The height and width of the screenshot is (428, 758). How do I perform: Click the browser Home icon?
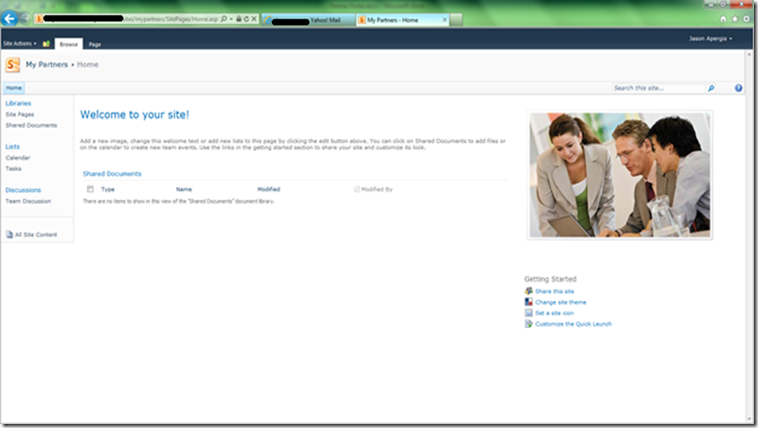tap(723, 19)
